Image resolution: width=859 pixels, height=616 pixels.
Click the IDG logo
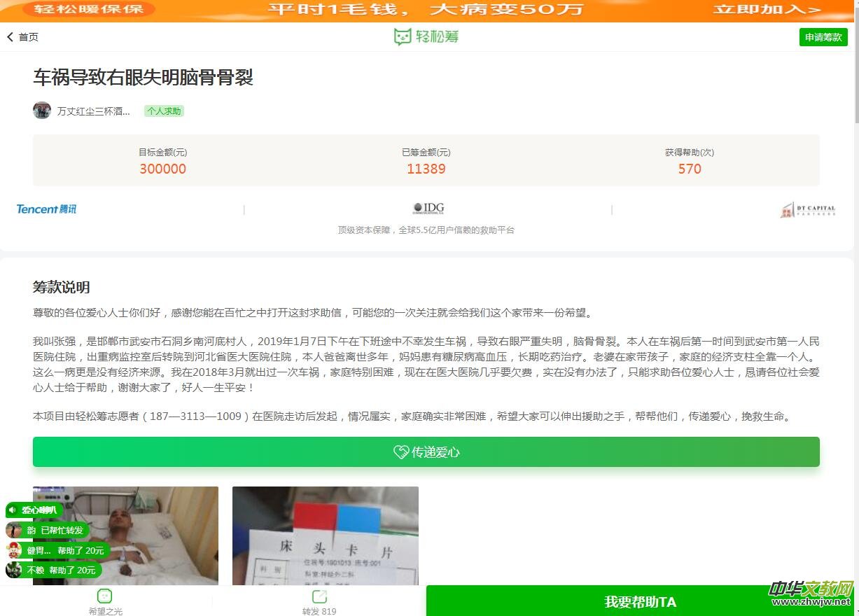click(x=428, y=209)
